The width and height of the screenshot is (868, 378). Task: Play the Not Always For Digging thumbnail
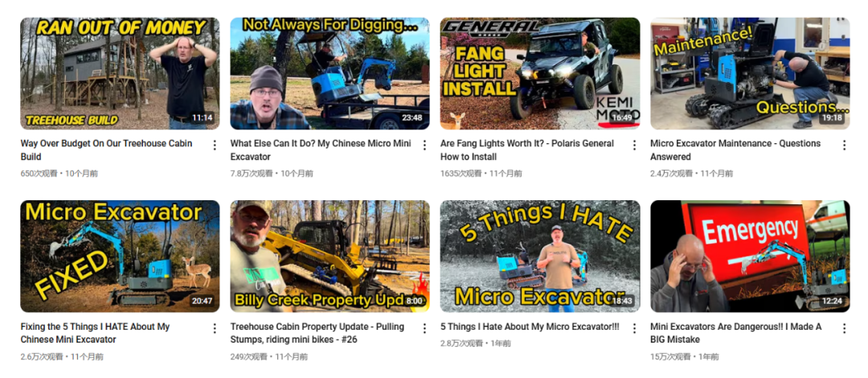[330, 73]
